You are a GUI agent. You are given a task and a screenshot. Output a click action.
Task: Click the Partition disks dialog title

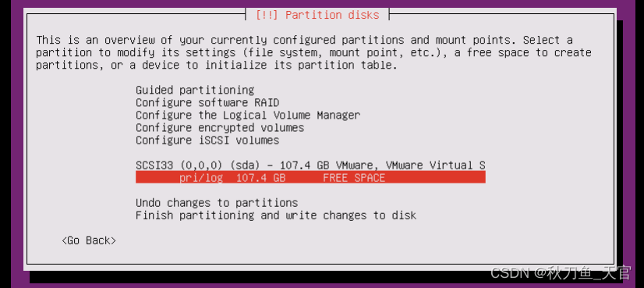click(x=331, y=16)
